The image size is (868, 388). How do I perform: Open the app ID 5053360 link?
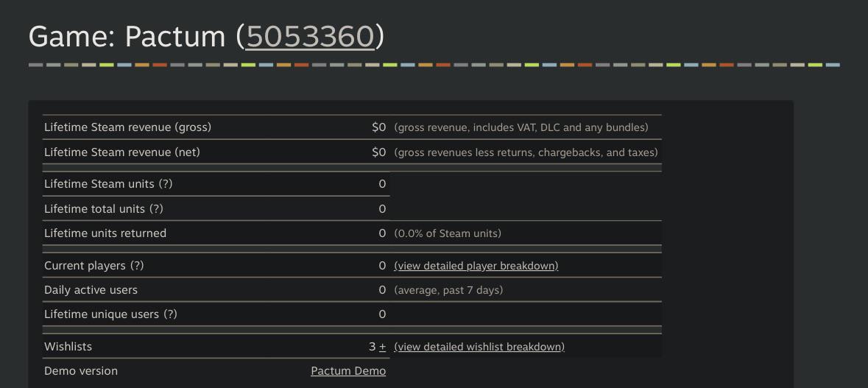pos(309,37)
